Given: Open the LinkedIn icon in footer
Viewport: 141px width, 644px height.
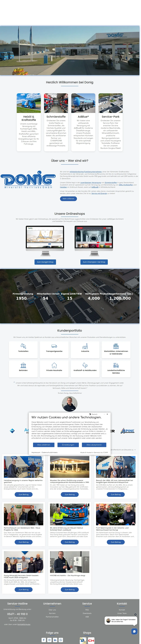Looking at the screenshot, I should pos(55,640).
